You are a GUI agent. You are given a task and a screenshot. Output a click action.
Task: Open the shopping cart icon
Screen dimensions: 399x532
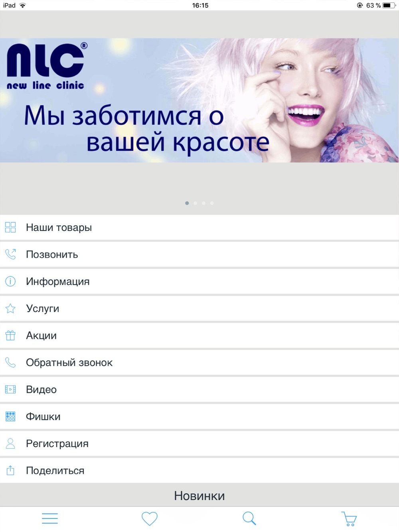[349, 519]
